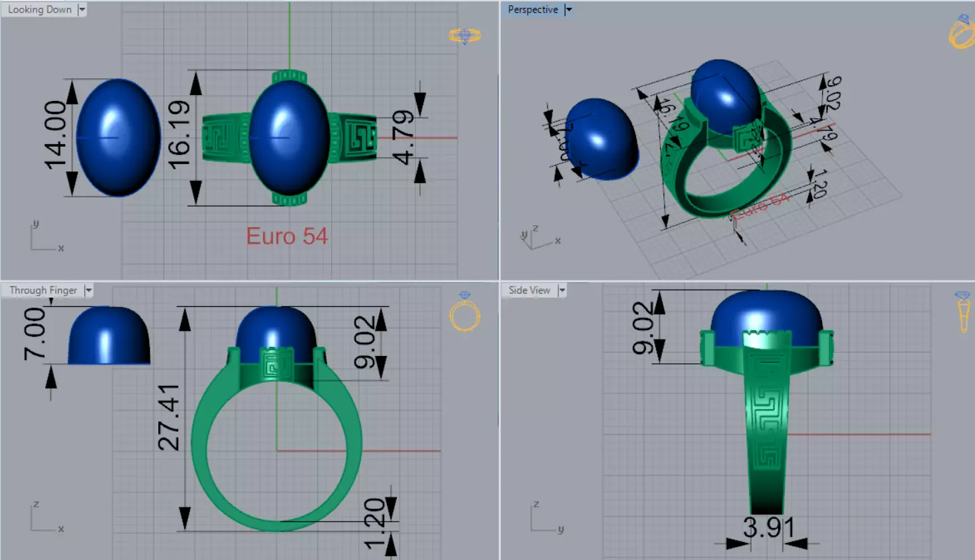The image size is (975, 560).
Task: Activate the Side View viewport title
Action: pyautogui.click(x=530, y=290)
